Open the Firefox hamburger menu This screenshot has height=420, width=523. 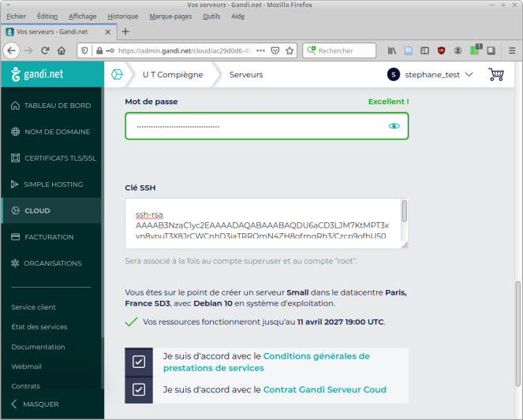512,50
